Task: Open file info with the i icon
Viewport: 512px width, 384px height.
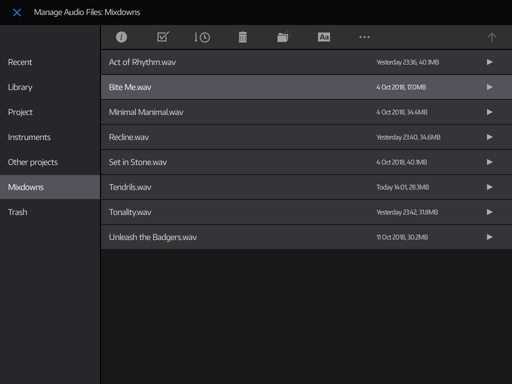Action: click(x=121, y=37)
